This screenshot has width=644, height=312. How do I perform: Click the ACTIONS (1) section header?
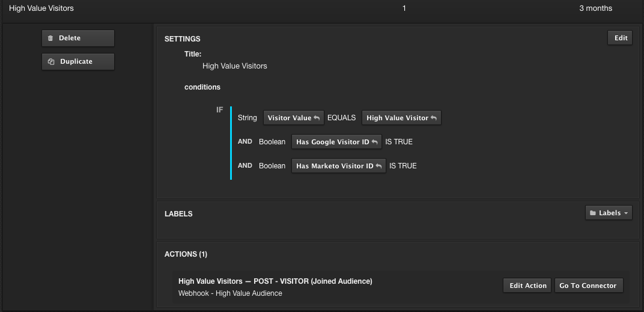click(186, 254)
